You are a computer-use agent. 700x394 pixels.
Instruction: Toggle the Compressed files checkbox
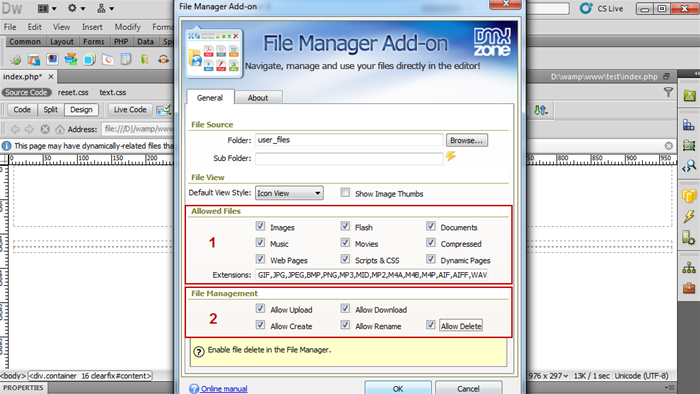[430, 242]
